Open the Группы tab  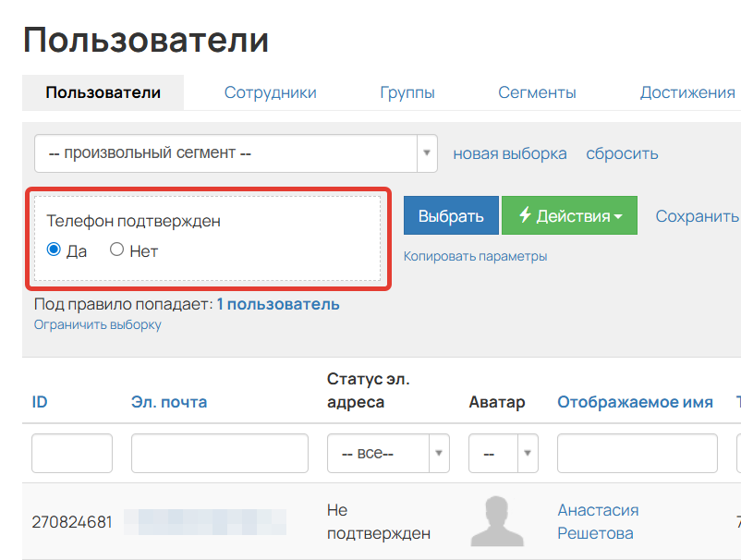(x=407, y=91)
